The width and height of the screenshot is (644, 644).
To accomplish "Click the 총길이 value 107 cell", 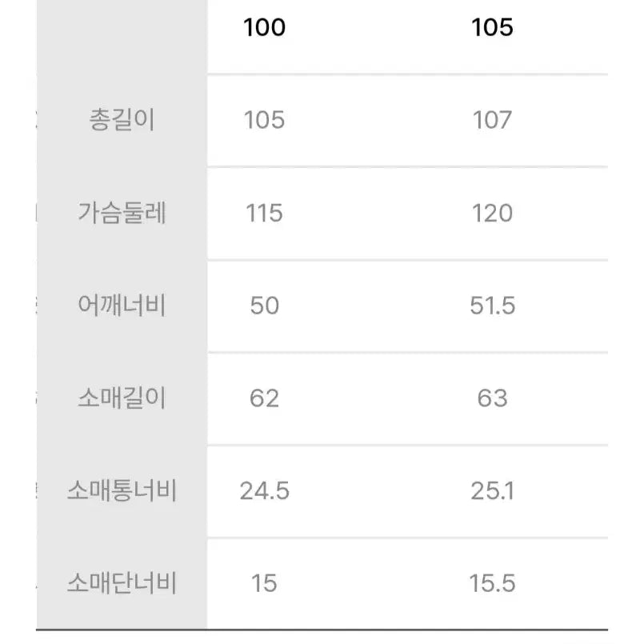I will pos(492,120).
